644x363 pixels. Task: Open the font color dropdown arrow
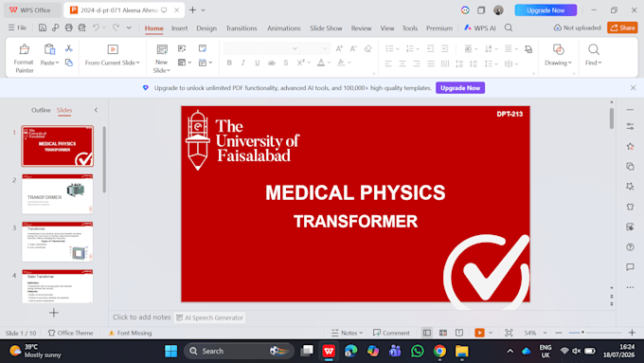tap(329, 63)
